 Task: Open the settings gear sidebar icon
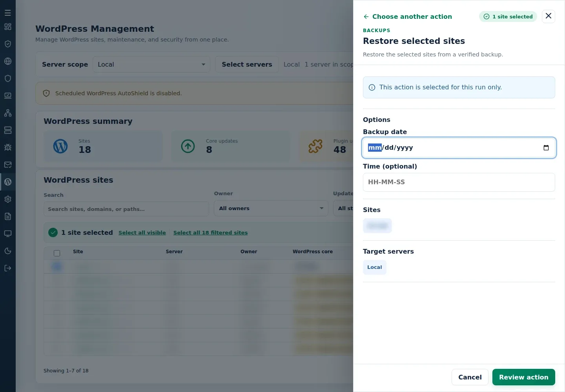(x=8, y=199)
